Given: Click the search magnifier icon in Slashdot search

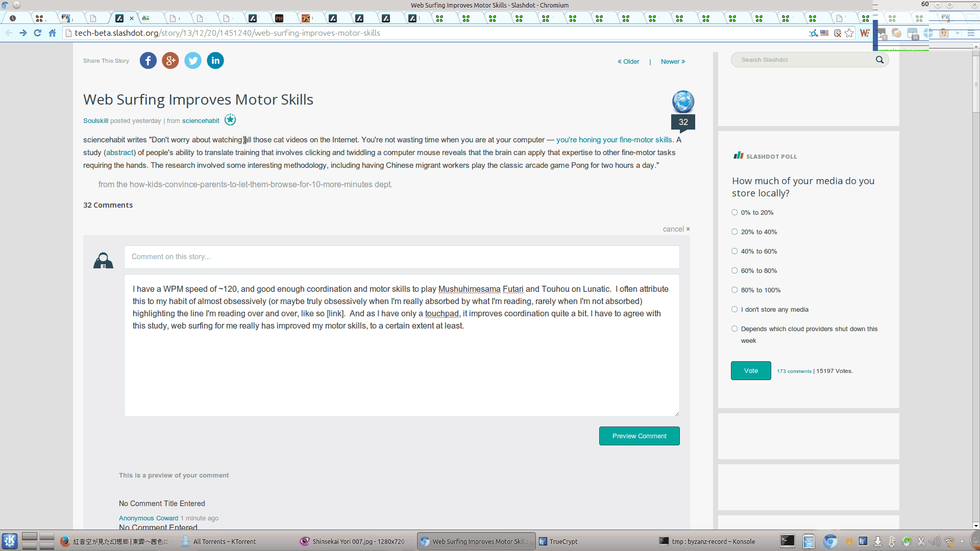Looking at the screenshot, I should tap(879, 60).
